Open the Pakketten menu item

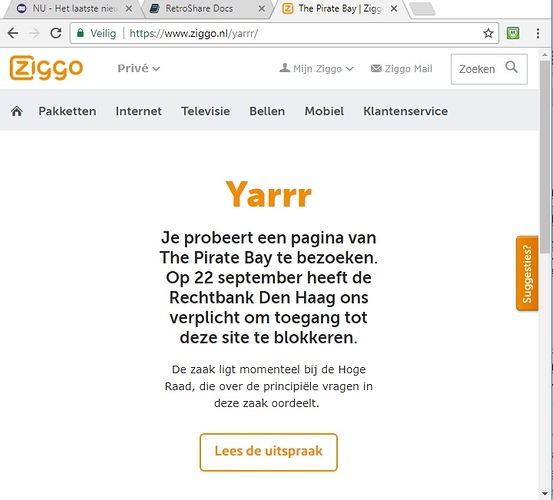pyautogui.click(x=67, y=111)
